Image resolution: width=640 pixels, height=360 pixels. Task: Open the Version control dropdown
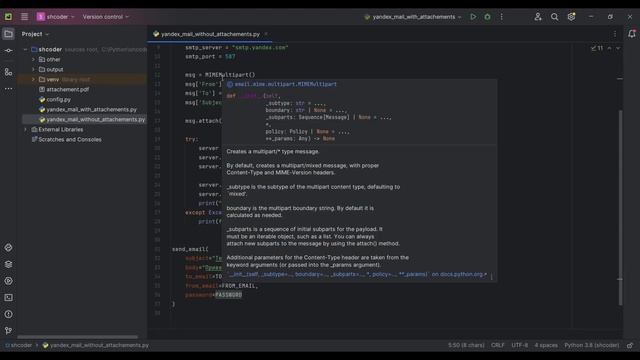(x=106, y=17)
